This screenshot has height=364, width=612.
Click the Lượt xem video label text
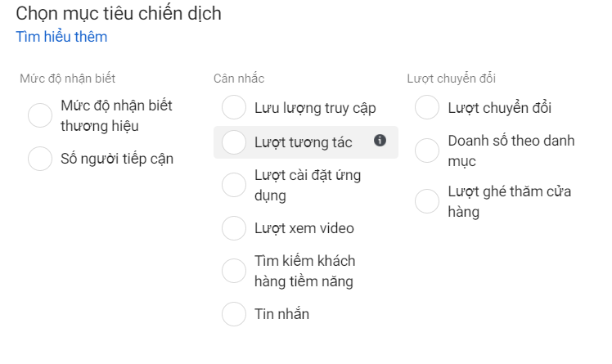(304, 228)
